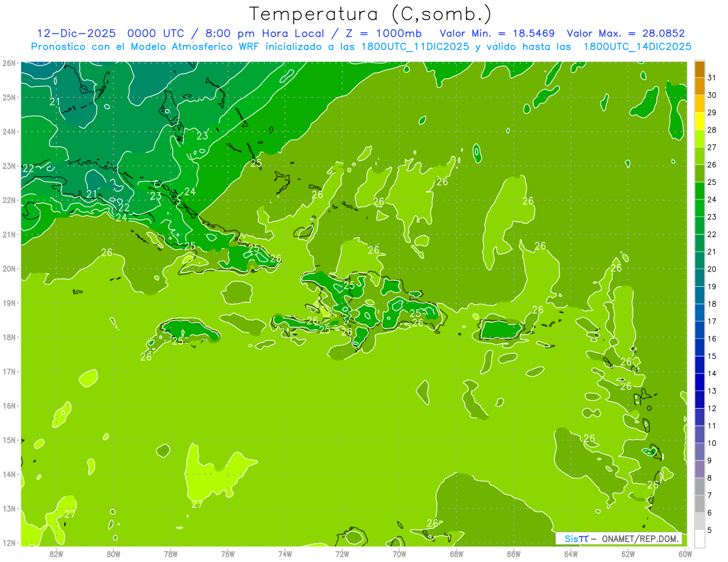Select the "62W" longitude label
The height and width of the screenshot is (562, 728).
click(629, 554)
